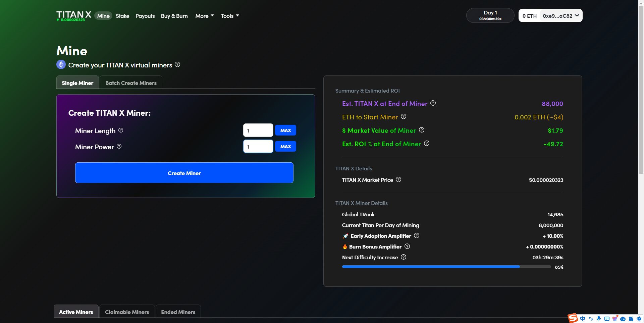Click the TITAN X logo

[74, 14]
